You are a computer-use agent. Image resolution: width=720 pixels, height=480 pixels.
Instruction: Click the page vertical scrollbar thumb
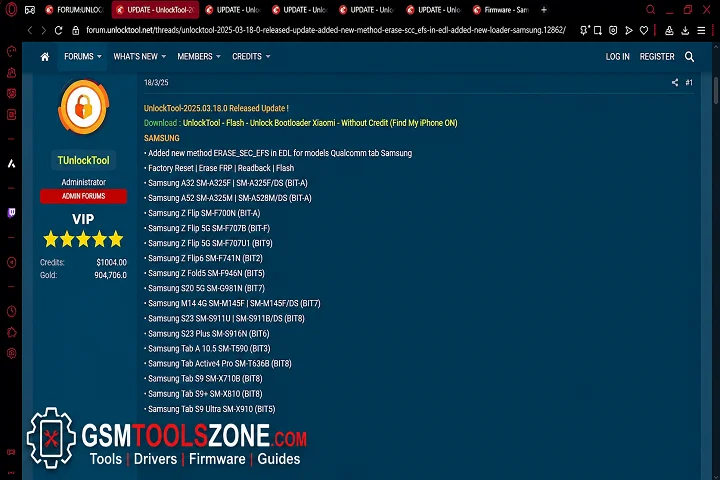click(716, 90)
